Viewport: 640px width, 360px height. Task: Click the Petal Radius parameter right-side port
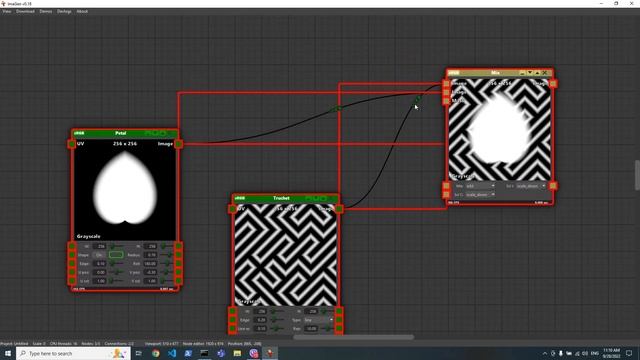[178, 255]
